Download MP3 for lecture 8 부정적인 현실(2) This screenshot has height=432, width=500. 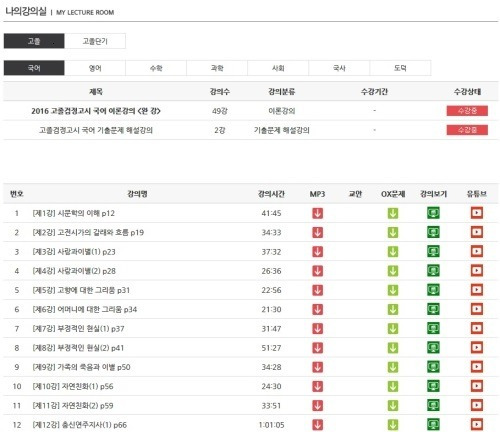(x=317, y=348)
